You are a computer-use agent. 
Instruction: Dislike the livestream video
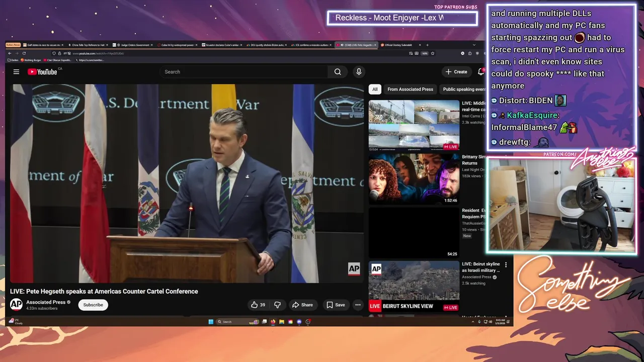277,305
